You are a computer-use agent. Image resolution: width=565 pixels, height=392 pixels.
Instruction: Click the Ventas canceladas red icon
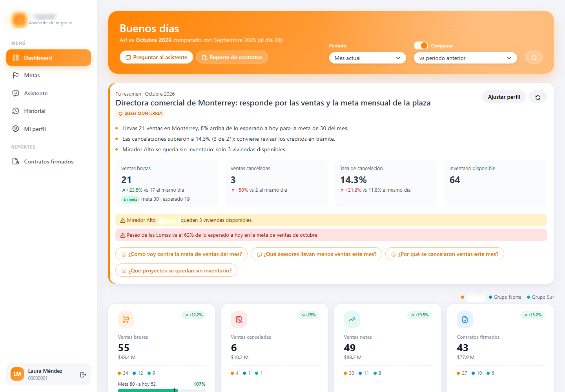[x=239, y=319]
